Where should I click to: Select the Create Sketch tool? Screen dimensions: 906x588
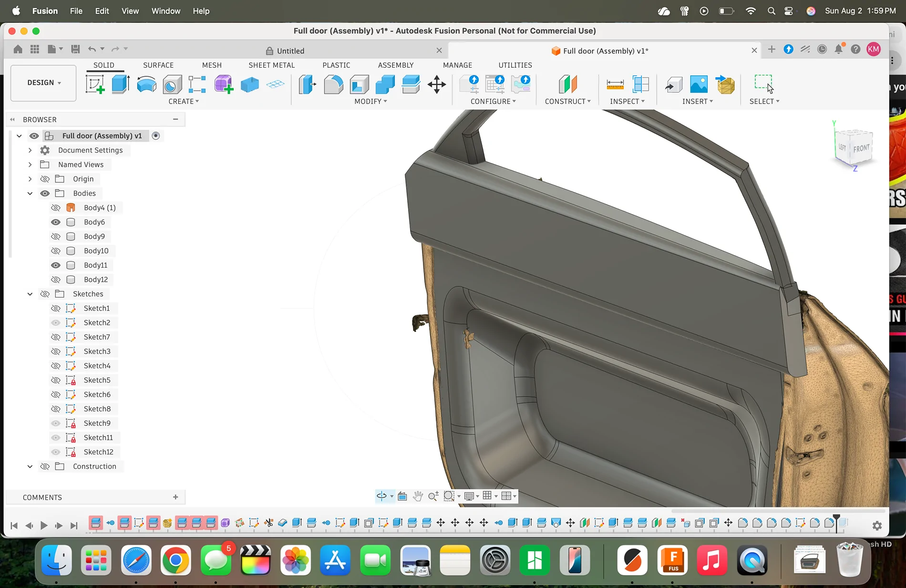[95, 84]
